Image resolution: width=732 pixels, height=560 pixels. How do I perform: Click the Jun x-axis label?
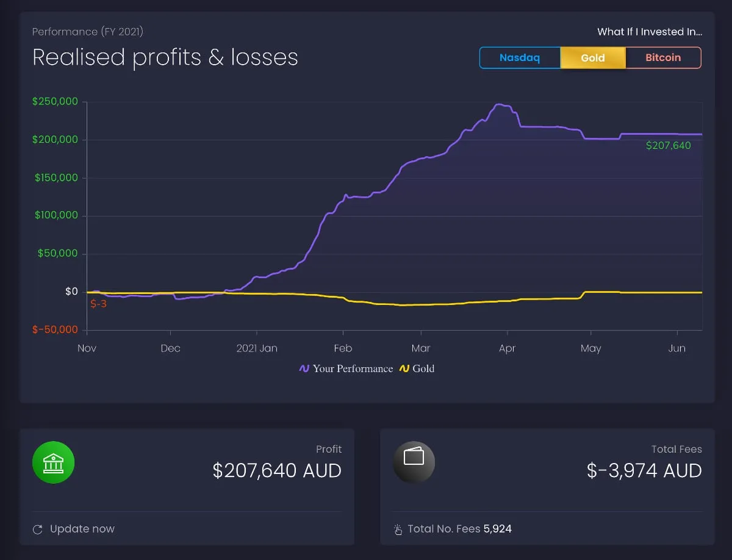tap(677, 348)
